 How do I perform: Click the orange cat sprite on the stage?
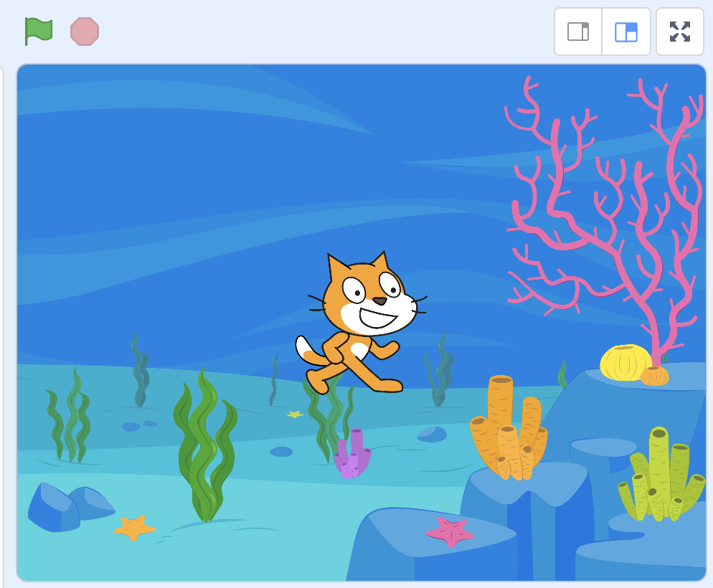point(362,323)
